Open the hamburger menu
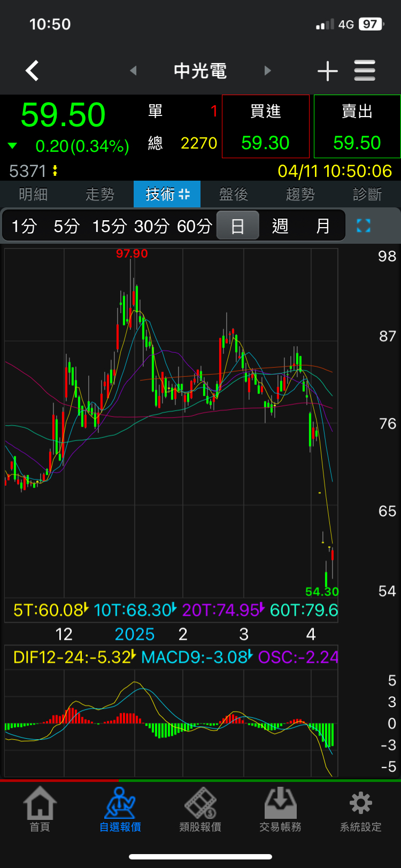This screenshot has height=868, width=401. 365,71
